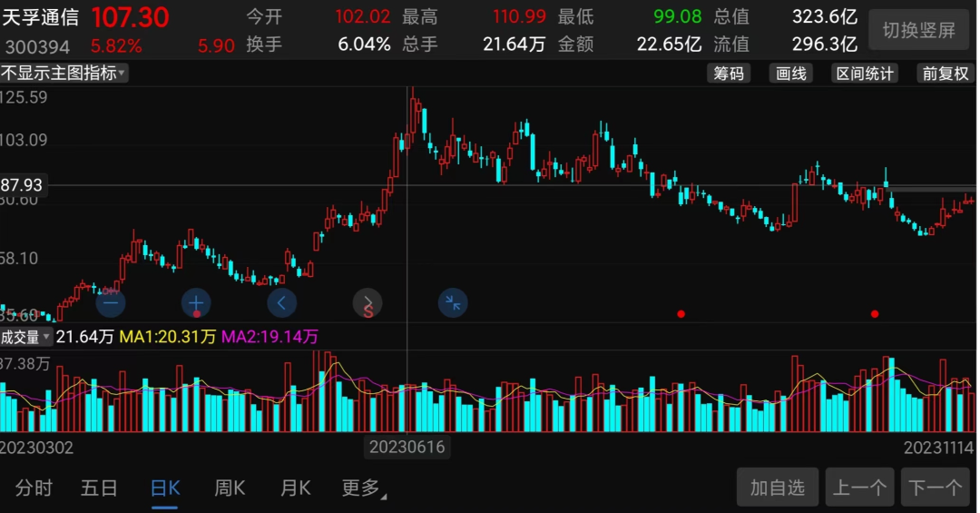
Task: Open 区间统计 range statistics
Action: coord(866,74)
